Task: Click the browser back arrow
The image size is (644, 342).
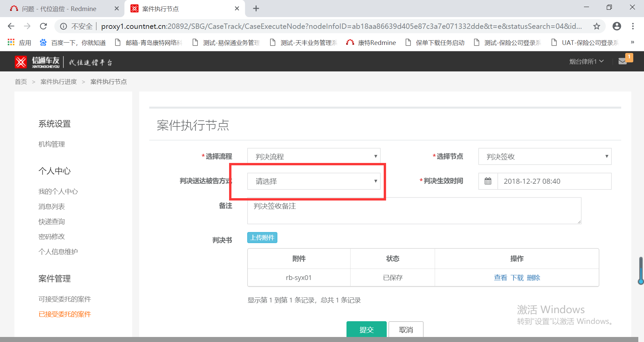Action: [x=11, y=26]
